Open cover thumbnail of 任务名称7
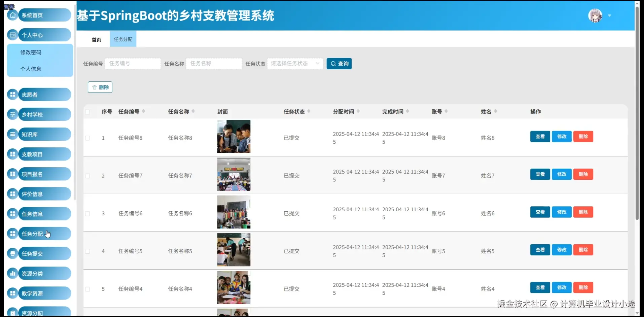The width and height of the screenshot is (644, 317). [x=234, y=174]
